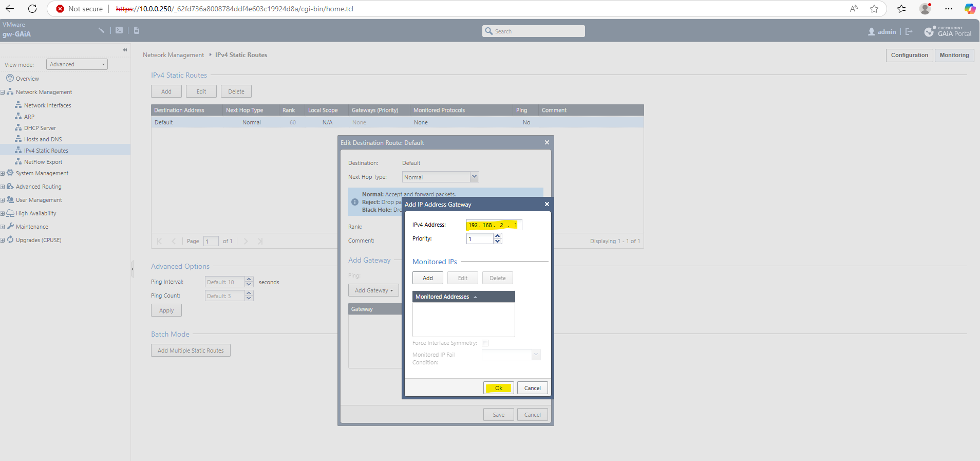Click the sign out icon beside admin

[x=909, y=31]
